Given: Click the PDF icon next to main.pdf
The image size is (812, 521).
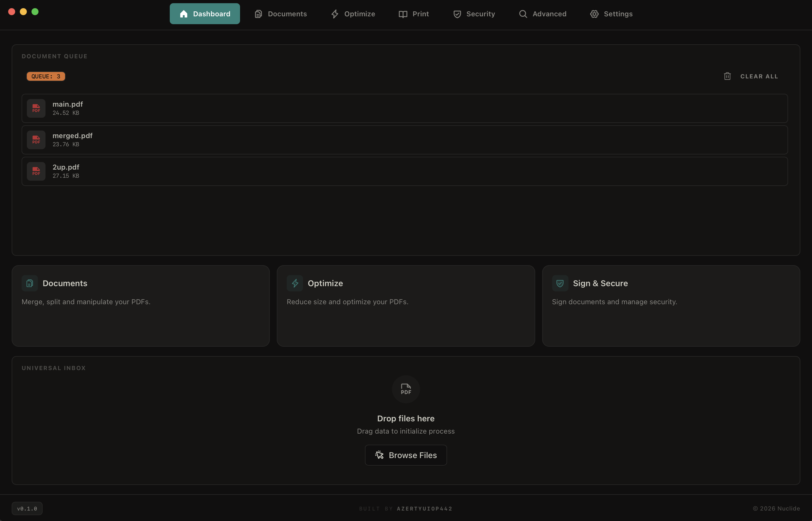Looking at the screenshot, I should [x=36, y=108].
